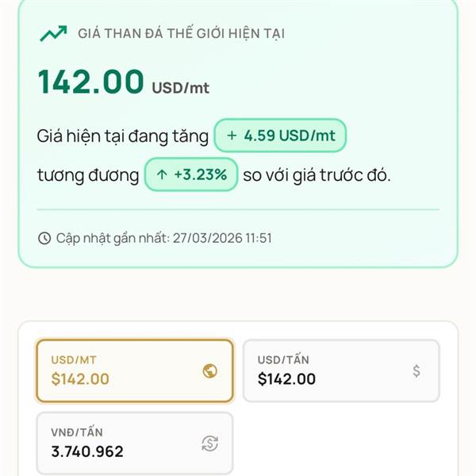Image resolution: width=476 pixels, height=476 pixels.
Task: Switch to the USD/TẤN unit option
Action: pyautogui.click(x=340, y=370)
